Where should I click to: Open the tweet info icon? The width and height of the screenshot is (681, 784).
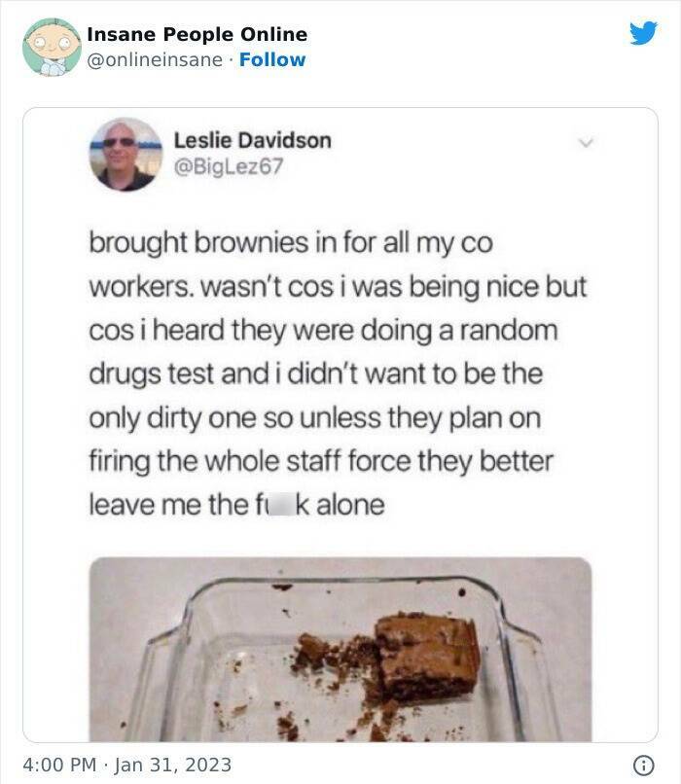643,765
